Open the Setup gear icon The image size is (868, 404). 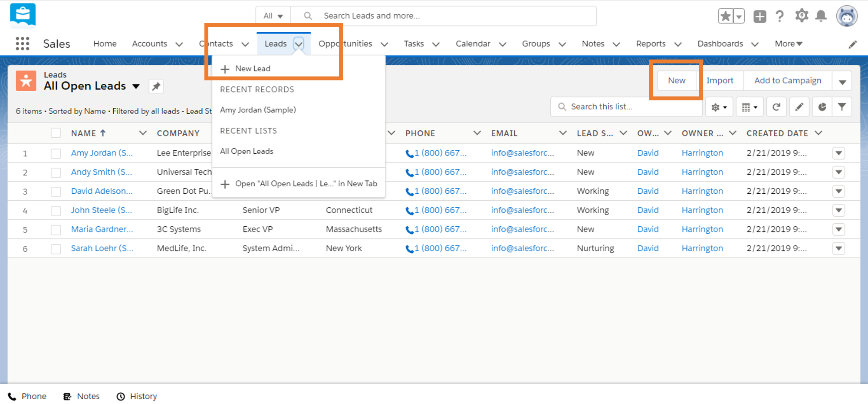801,16
